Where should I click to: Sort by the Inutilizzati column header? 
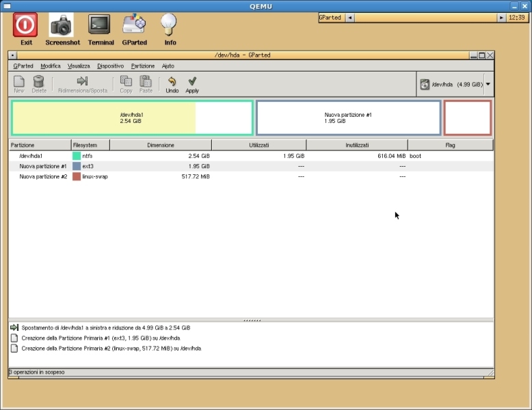(357, 145)
